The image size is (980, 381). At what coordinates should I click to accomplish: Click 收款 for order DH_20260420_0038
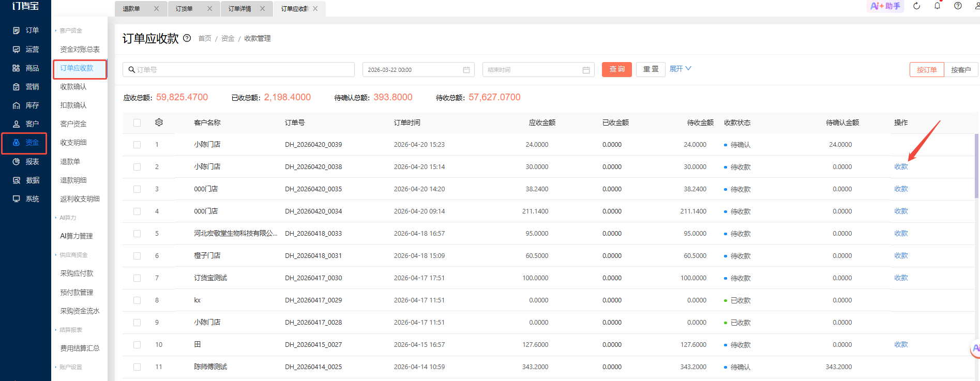pos(901,166)
